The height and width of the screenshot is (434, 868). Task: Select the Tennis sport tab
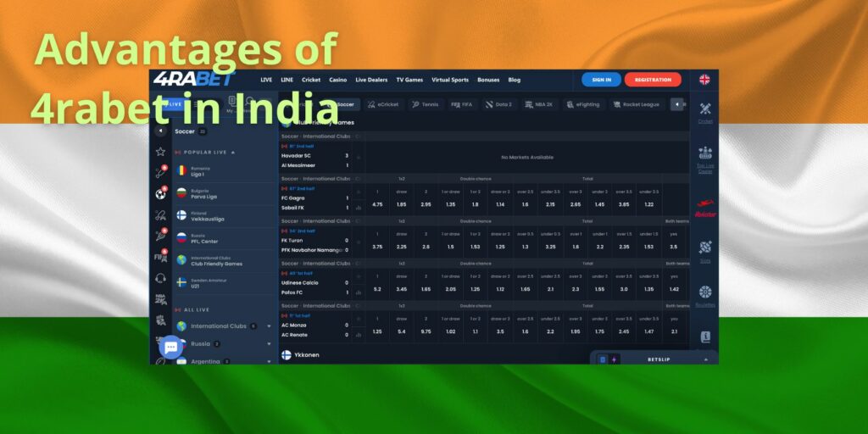[426, 104]
